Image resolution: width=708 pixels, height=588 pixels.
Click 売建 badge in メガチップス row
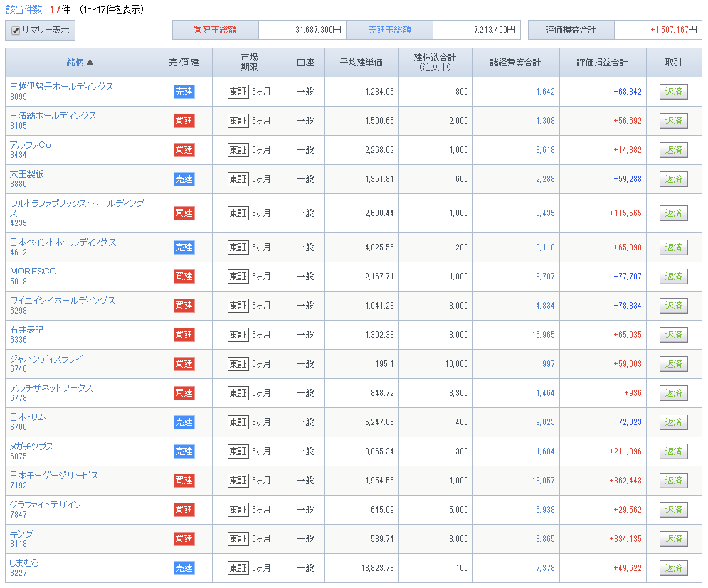tap(184, 451)
